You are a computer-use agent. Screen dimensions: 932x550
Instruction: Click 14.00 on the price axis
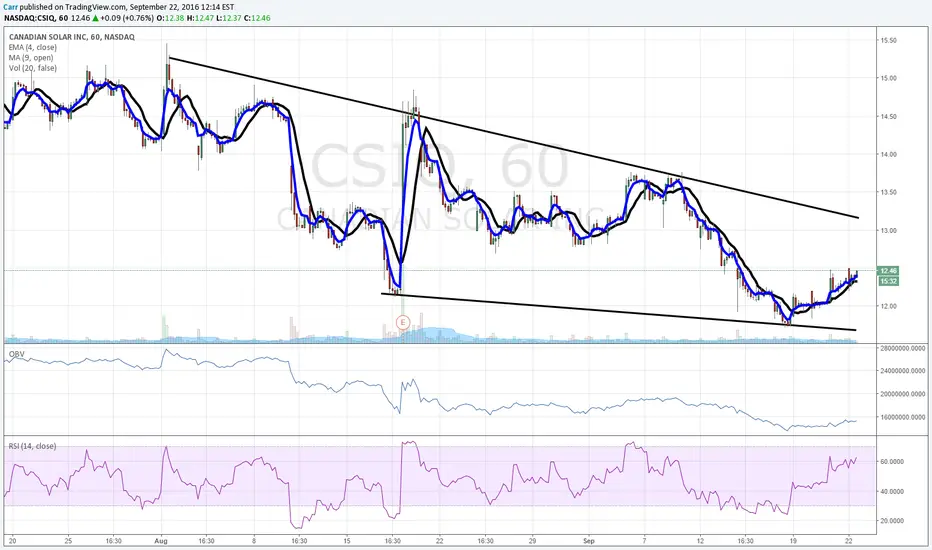point(889,154)
